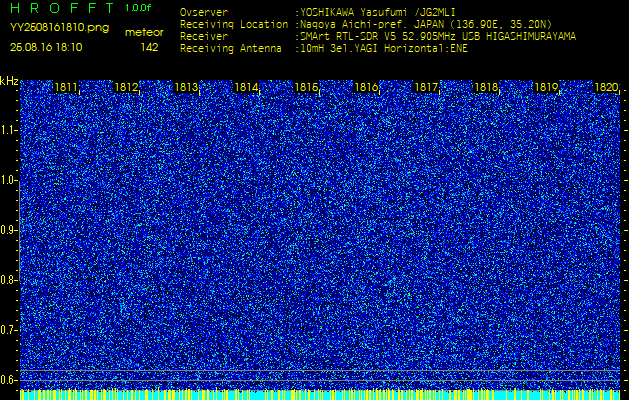Image resolution: width=629 pixels, height=400 pixels.
Task: Click the Receiving Antenna label
Action: coord(231,49)
